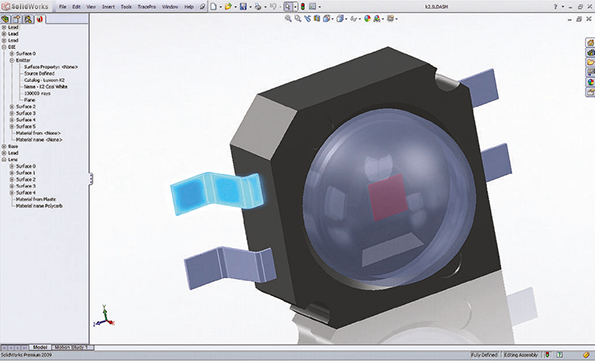Image resolution: width=595 pixels, height=361 pixels.
Task: Click the Rebuild traffic light icon
Action: pos(303,6)
